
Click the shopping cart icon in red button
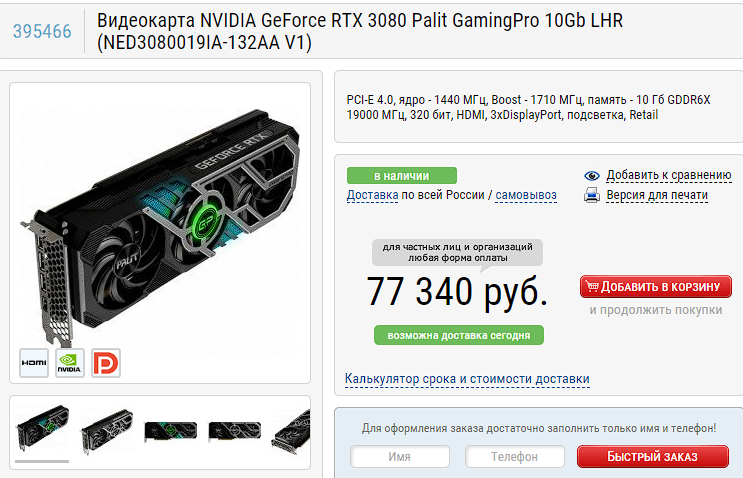[592, 286]
